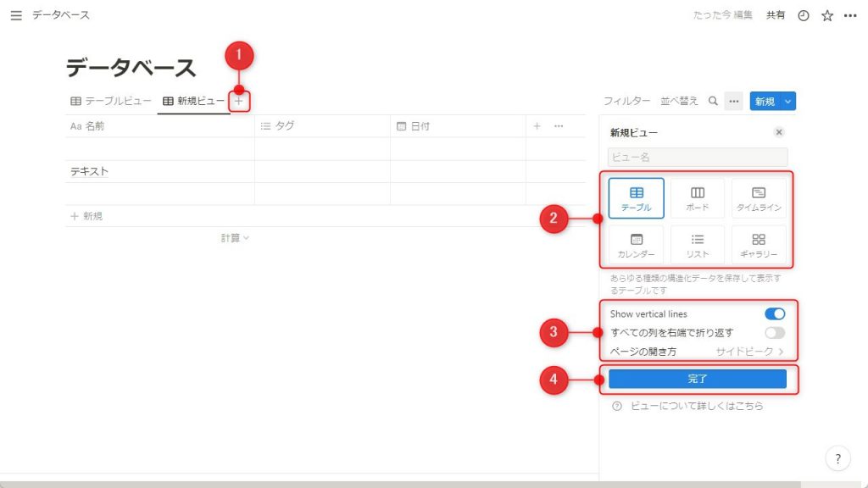This screenshot has height=488, width=868.
Task: Select the テーブル view type
Action: (636, 198)
